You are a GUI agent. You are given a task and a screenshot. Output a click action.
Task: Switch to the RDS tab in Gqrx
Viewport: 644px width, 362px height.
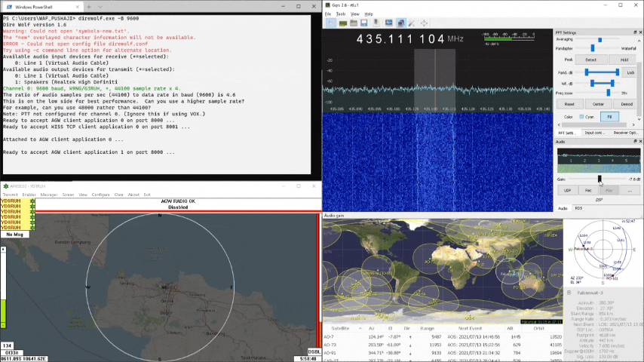579,208
